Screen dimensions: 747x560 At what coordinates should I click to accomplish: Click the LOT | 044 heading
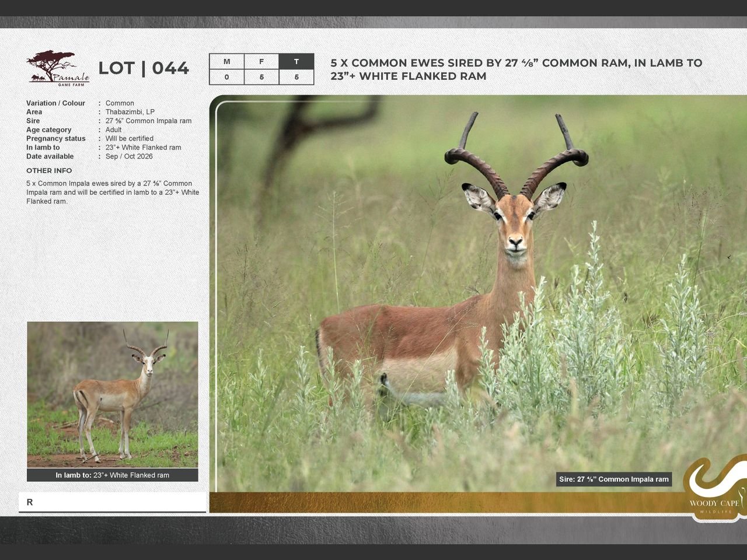144,68
